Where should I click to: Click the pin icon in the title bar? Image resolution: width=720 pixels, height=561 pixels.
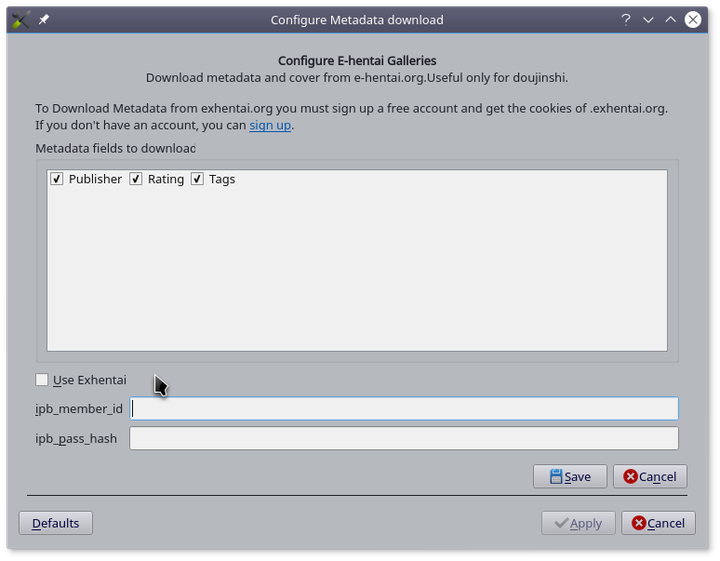tap(44, 19)
